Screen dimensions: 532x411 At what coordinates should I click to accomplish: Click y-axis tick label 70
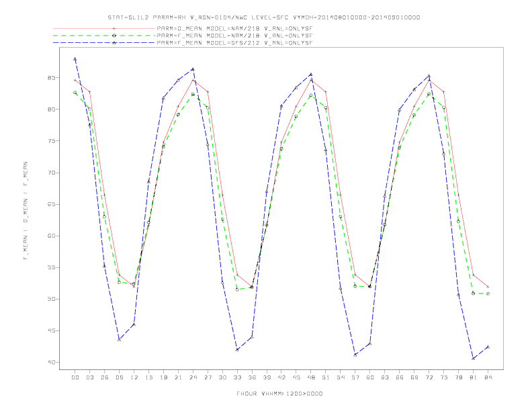point(52,173)
